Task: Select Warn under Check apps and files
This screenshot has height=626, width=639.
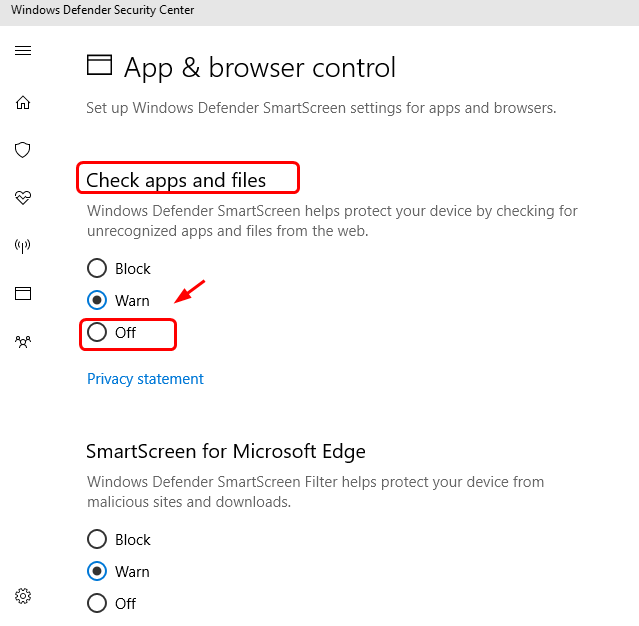Action: 97,300
